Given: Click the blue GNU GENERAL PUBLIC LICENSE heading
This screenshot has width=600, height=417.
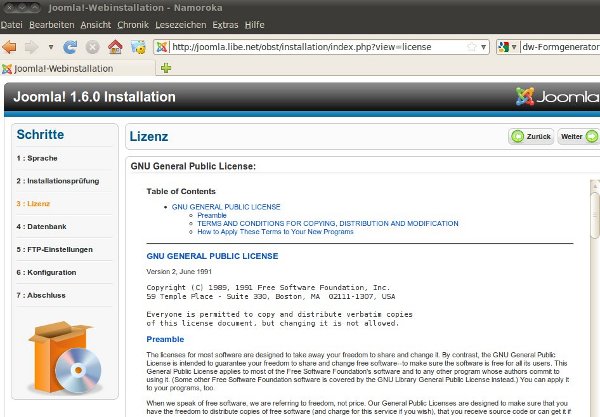Looking at the screenshot, I should click(212, 256).
